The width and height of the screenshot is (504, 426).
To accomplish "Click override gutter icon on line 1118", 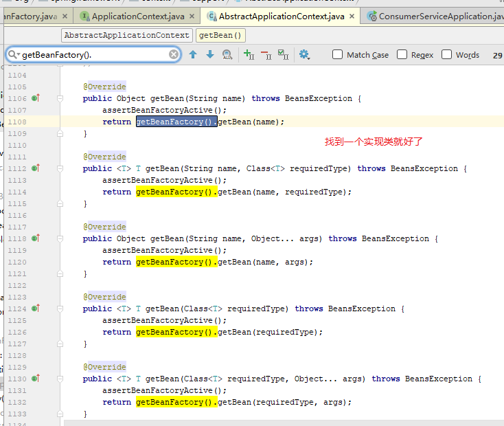I will coord(36,238).
